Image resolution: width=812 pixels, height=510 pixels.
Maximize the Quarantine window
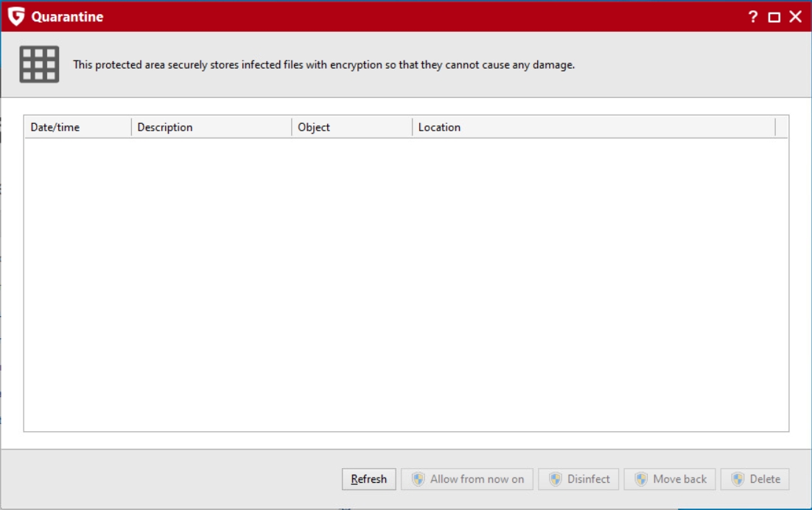774,17
